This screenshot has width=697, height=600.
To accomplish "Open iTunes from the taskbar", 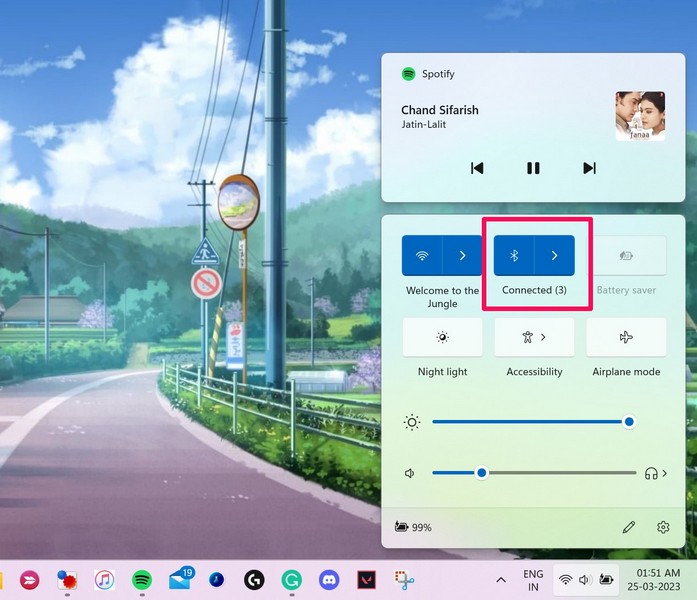I will (104, 579).
